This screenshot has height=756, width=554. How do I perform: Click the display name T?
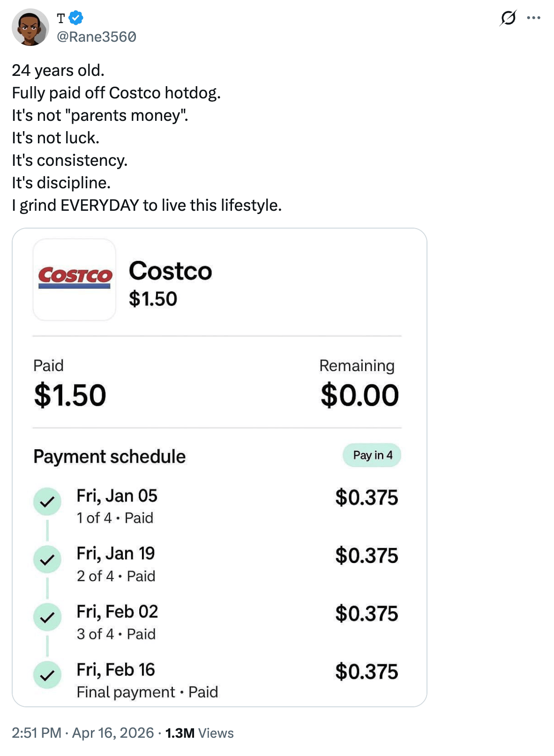(61, 19)
